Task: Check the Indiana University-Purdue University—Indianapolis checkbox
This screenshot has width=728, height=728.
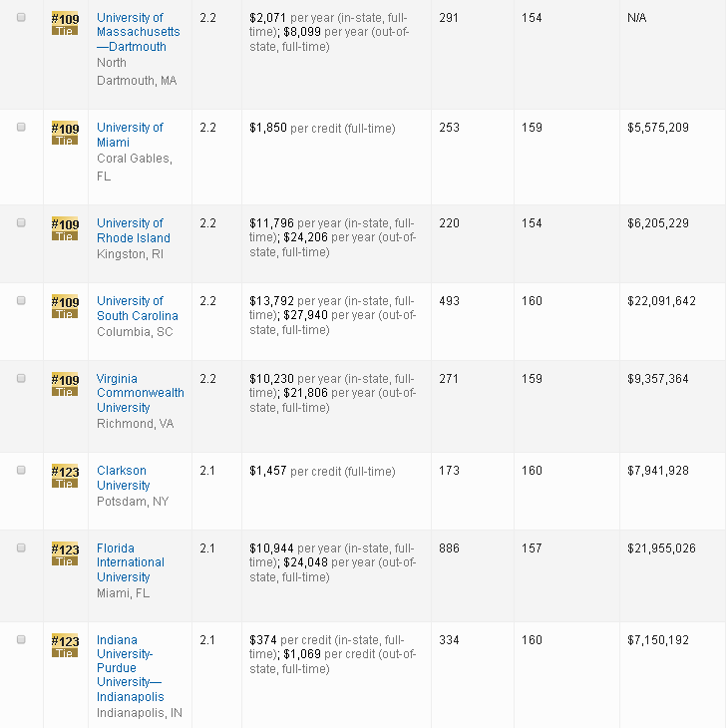Action: 21,640
